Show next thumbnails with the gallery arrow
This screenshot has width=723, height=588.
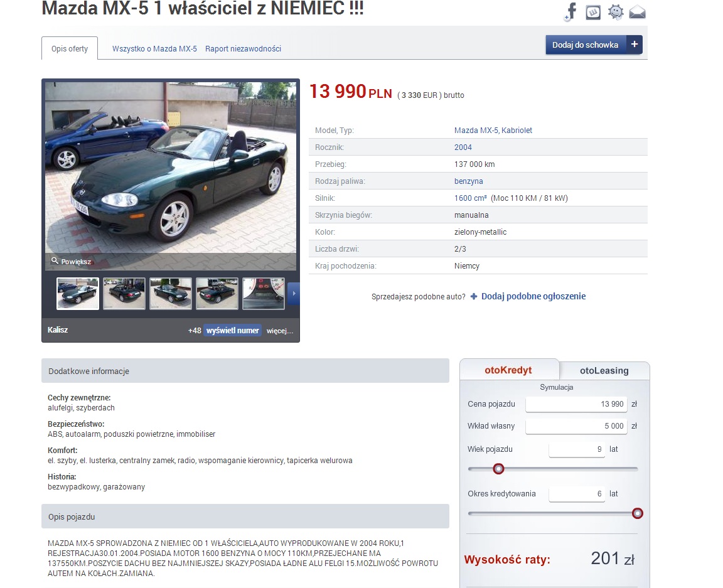pos(294,293)
